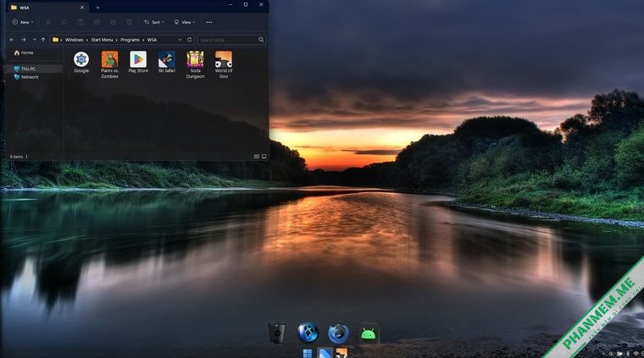Click World of Goo icon on taskbar
The image size is (644, 358).
pos(341,354)
